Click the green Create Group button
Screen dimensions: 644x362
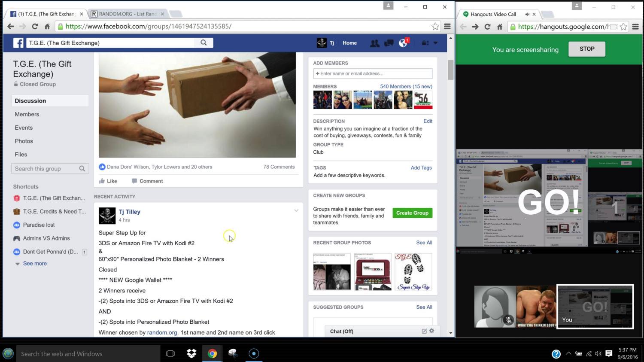coord(412,213)
